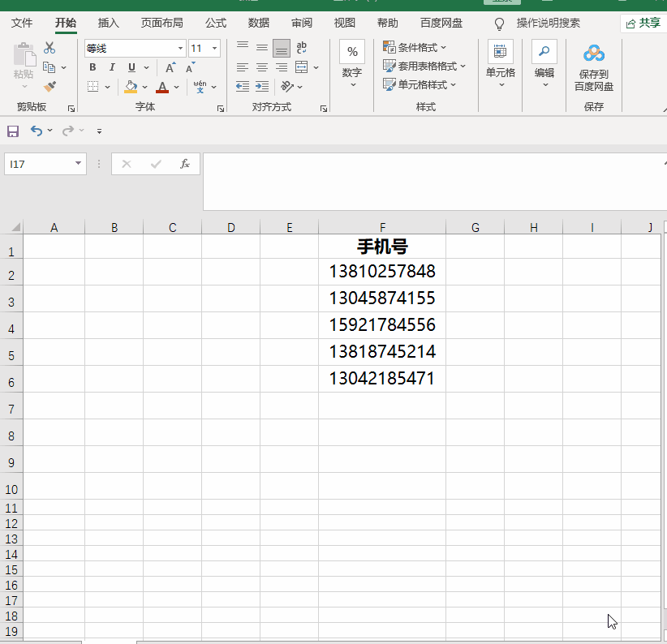Image resolution: width=667 pixels, height=644 pixels.
Task: Switch to the 插入 Insert tab
Action: coord(108,23)
